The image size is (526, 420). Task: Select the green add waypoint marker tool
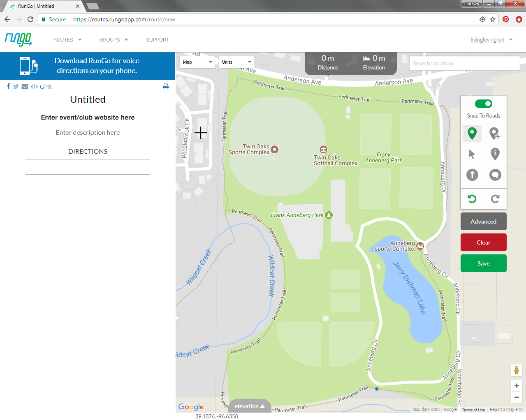point(472,133)
